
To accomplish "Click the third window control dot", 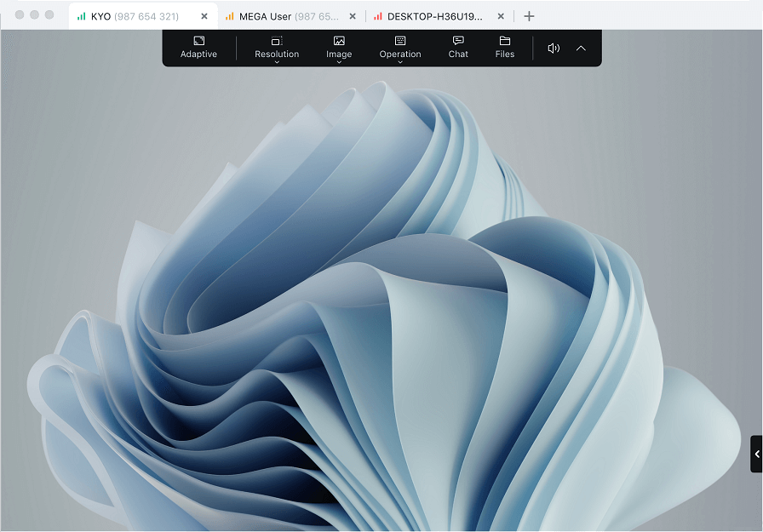I will coord(49,14).
